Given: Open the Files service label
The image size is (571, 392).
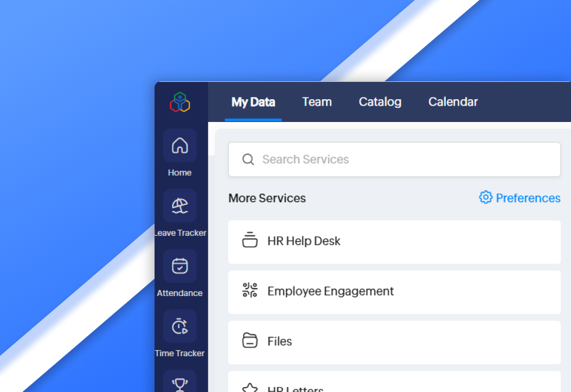Looking at the screenshot, I should pyautogui.click(x=280, y=342).
